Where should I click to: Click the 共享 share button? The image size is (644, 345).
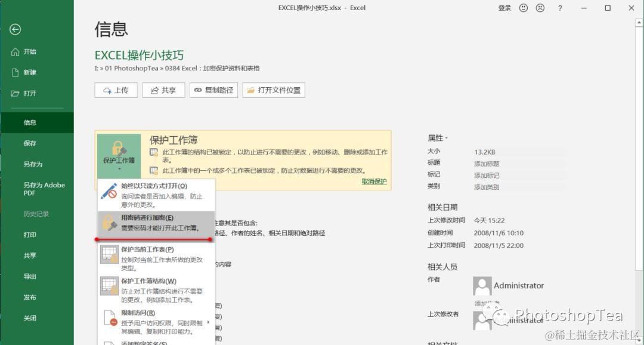[163, 90]
